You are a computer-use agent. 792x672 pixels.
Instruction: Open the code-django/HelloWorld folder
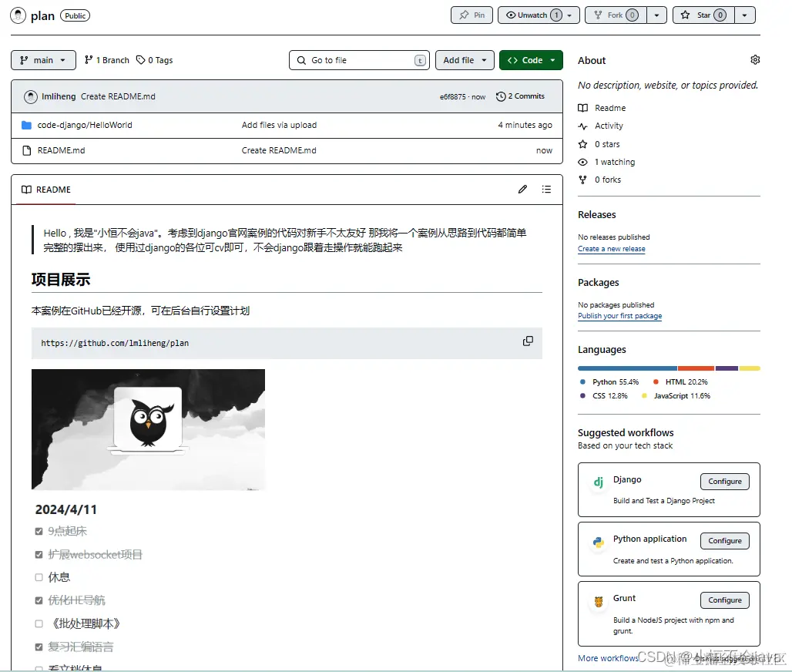[x=85, y=125]
